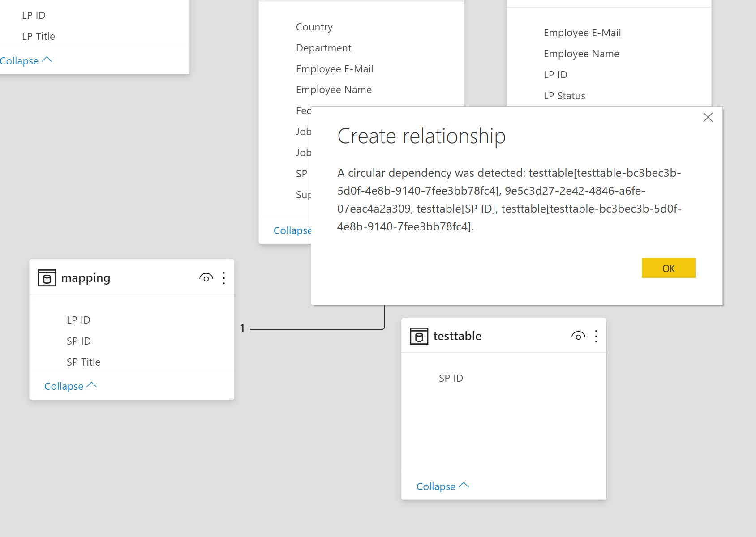Select the Country field in the middle table

click(x=314, y=27)
